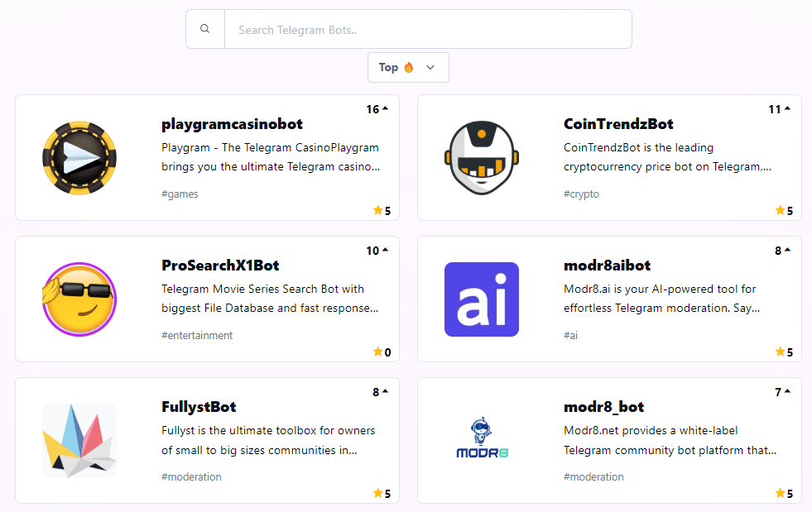Click the Playgram Telegram Casino description text
This screenshot has height=512, width=812.
coord(271,157)
